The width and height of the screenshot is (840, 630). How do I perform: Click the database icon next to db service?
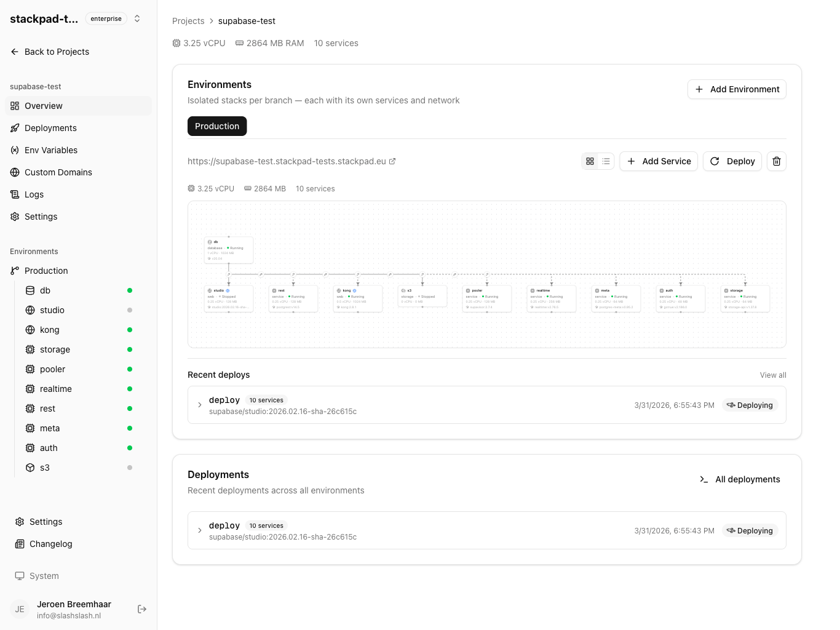[30, 290]
